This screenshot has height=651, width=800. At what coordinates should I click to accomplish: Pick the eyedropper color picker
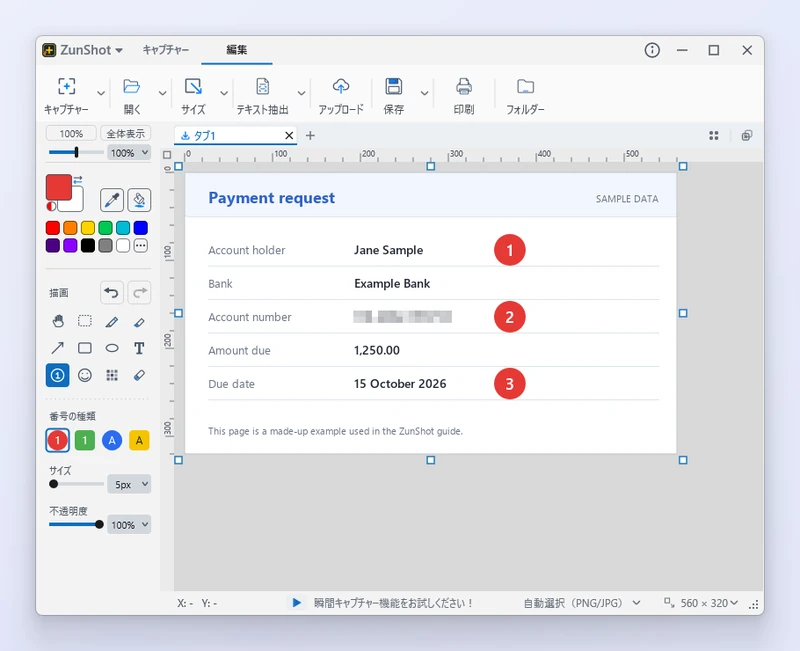(112, 199)
